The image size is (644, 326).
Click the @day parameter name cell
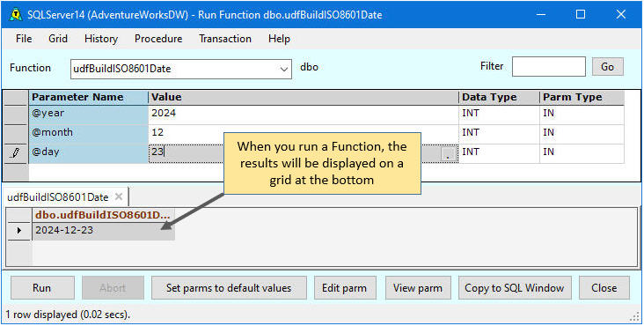[88, 153]
